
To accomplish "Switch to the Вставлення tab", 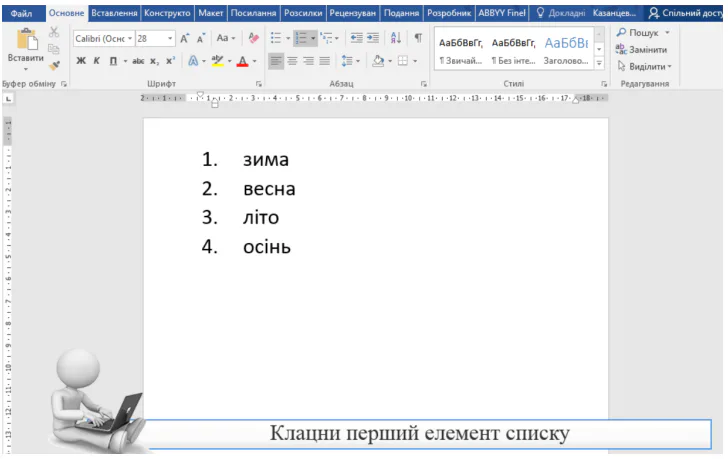I will tap(114, 13).
